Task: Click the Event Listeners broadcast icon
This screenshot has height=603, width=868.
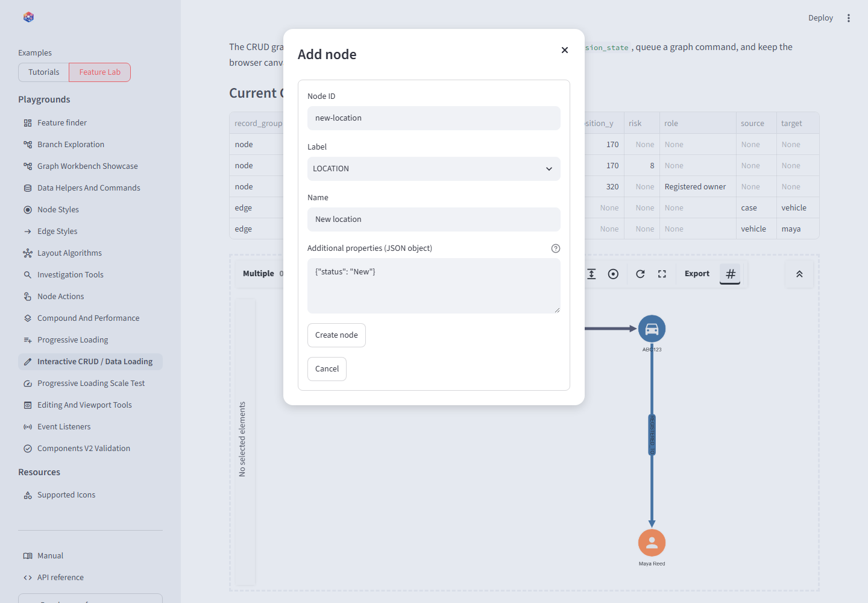Action: coord(28,427)
